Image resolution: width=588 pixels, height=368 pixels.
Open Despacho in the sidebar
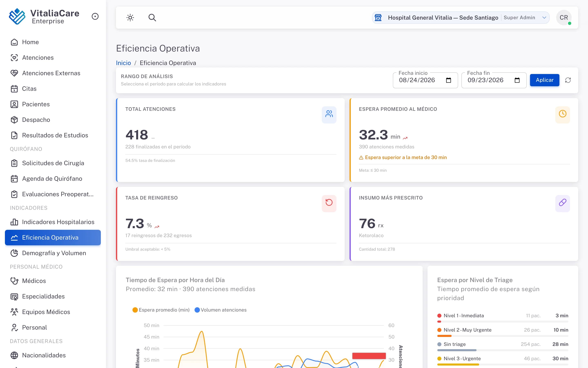coord(53,120)
